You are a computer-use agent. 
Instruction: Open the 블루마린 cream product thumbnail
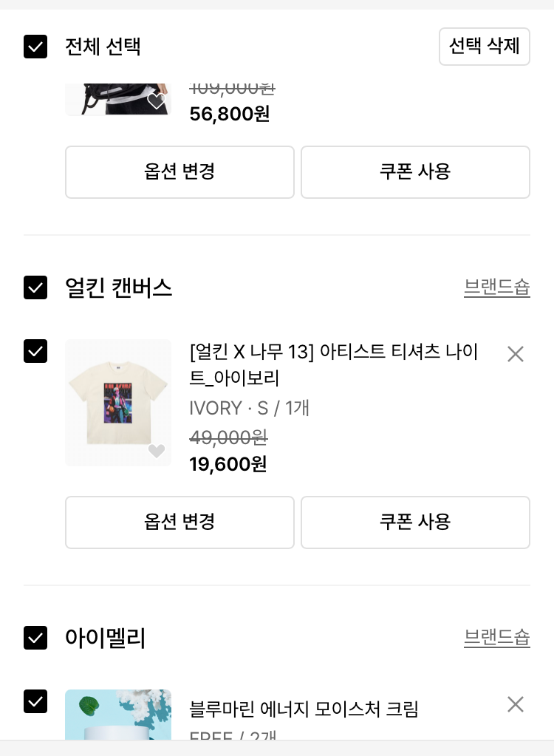(118, 715)
